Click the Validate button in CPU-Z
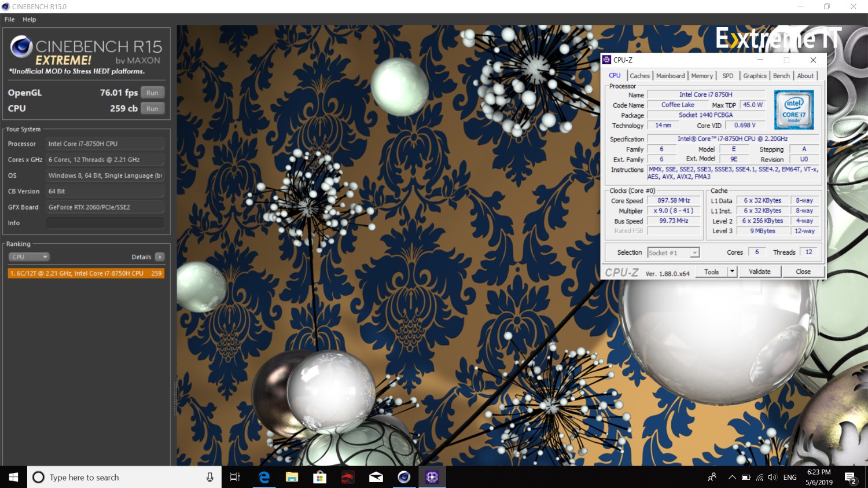Viewport: 868px width, 488px height. [x=760, y=271]
